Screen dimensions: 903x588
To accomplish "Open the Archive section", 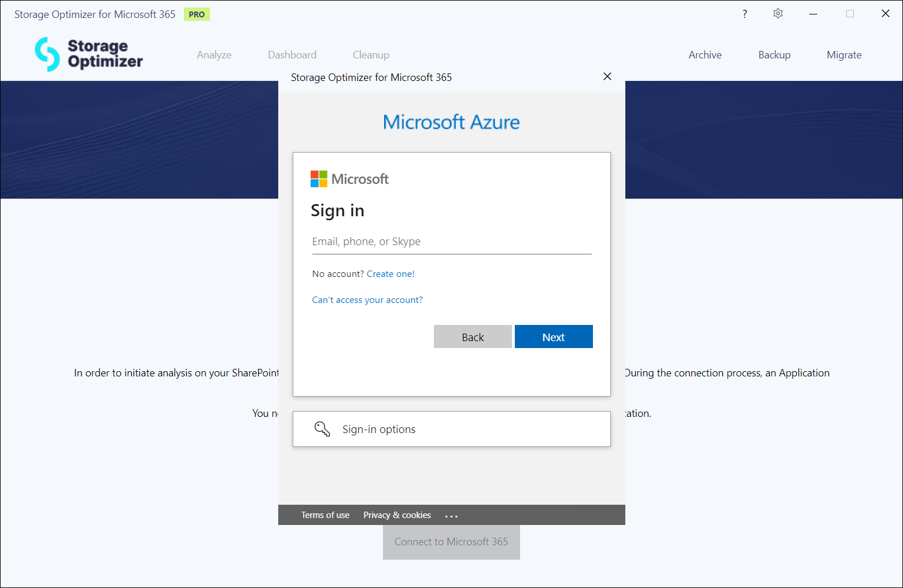I will point(705,55).
